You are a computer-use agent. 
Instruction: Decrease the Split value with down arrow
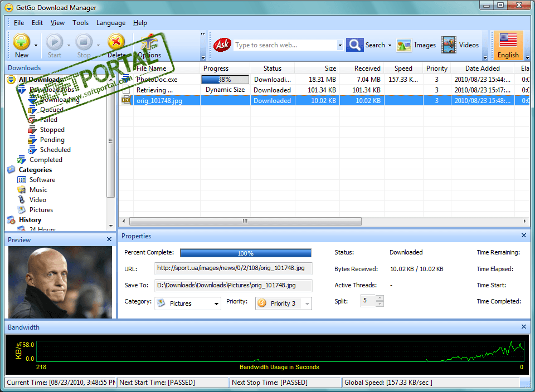click(x=380, y=303)
